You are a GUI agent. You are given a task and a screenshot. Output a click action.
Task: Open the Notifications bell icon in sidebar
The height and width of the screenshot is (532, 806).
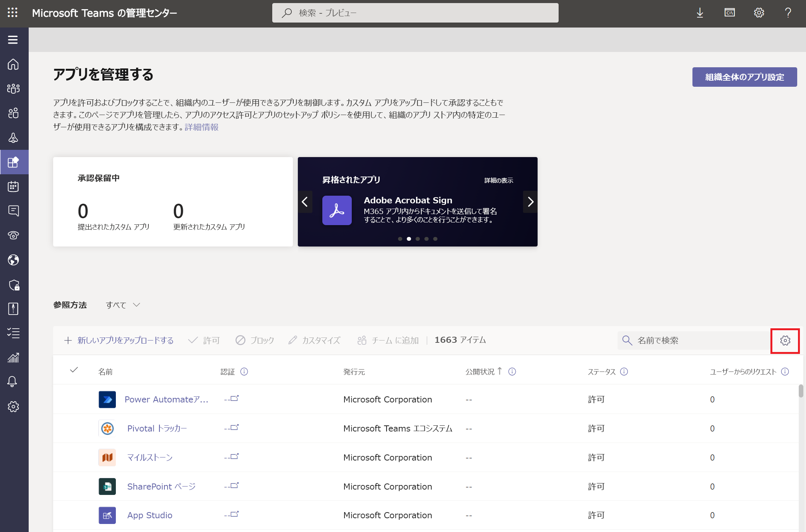pos(12,381)
